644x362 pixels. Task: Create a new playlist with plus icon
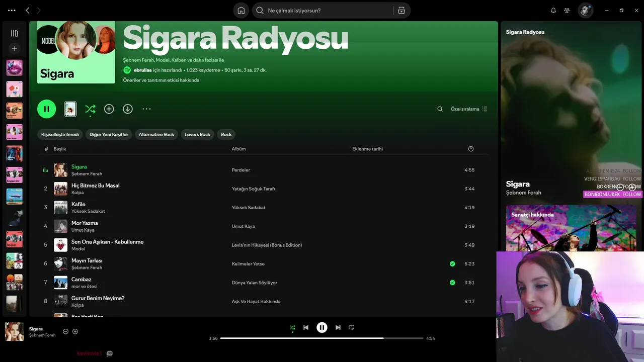pyautogui.click(x=14, y=49)
